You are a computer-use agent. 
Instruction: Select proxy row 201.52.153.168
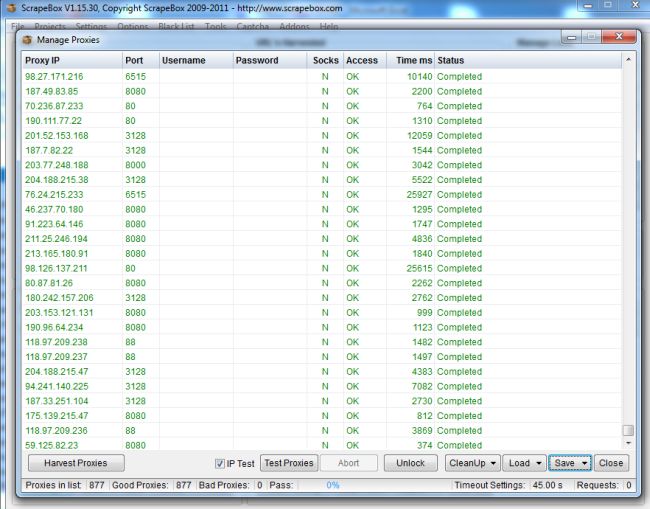(x=322, y=136)
